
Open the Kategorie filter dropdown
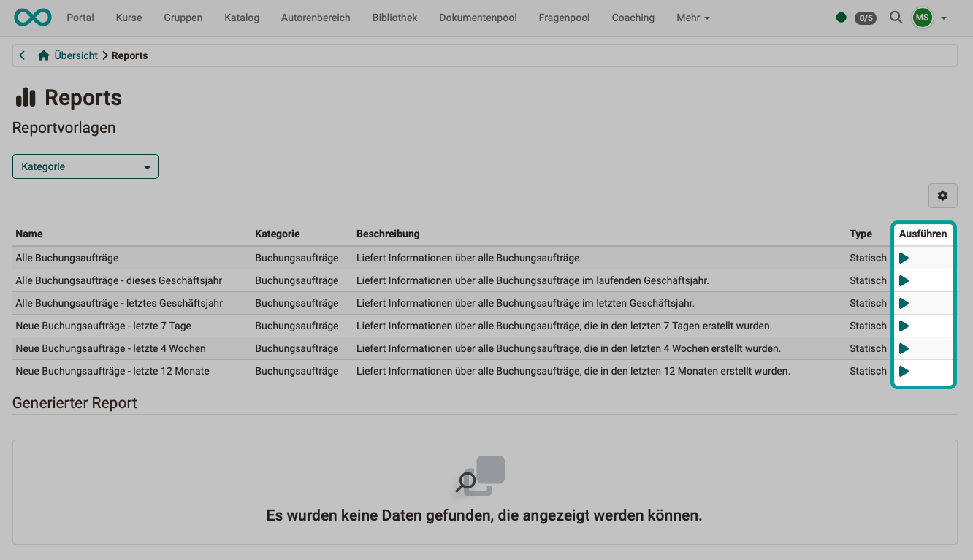point(85,166)
